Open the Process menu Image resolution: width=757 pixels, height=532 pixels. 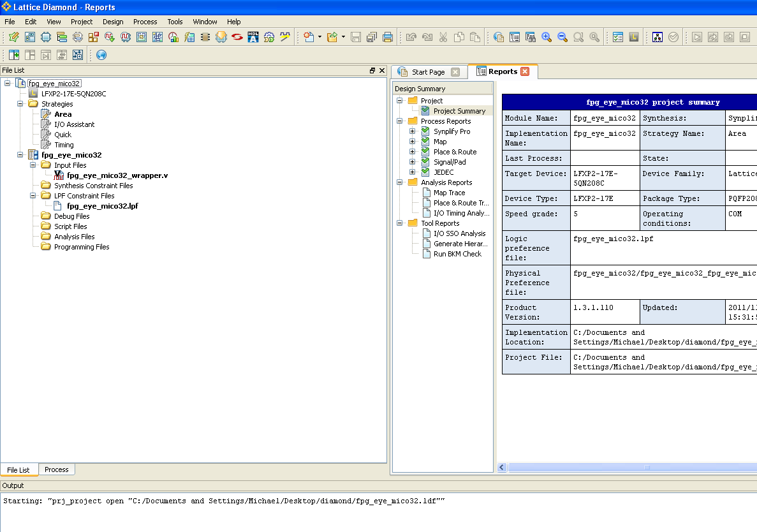click(145, 22)
